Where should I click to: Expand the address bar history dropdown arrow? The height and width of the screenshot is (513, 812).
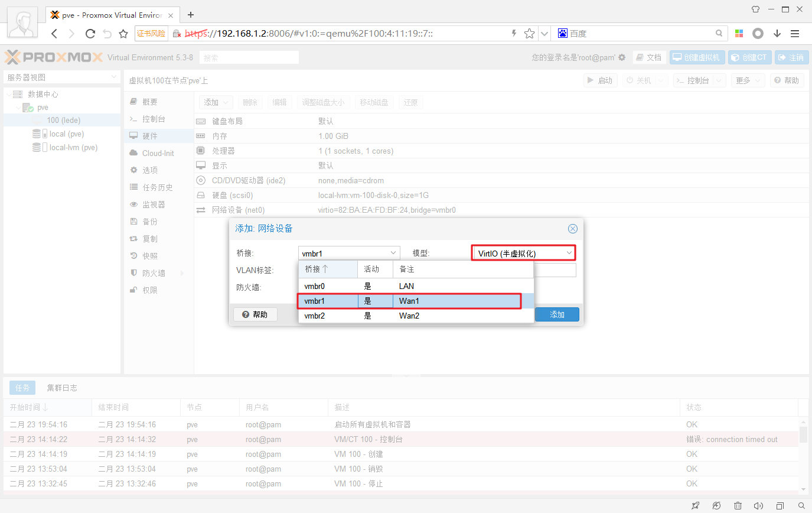(544, 34)
